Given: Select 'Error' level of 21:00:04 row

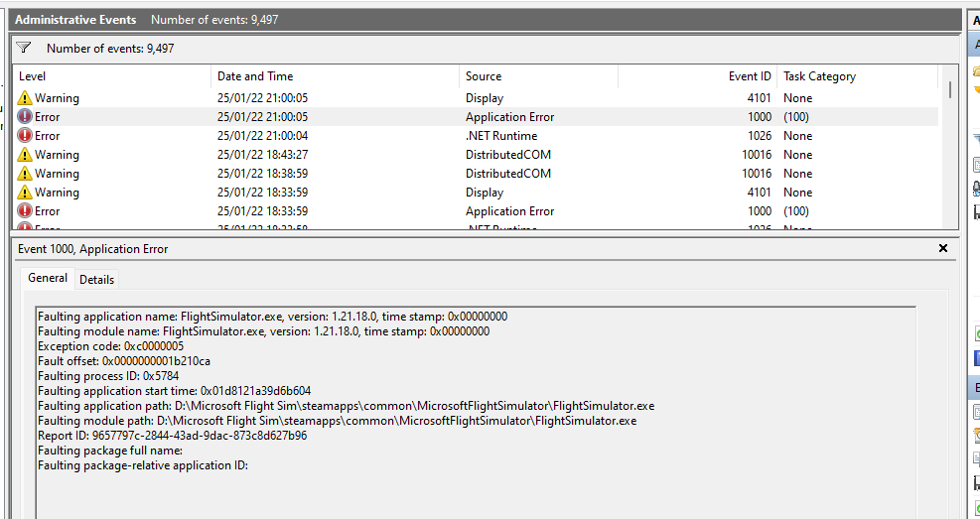Looking at the screenshot, I should click(x=48, y=136).
